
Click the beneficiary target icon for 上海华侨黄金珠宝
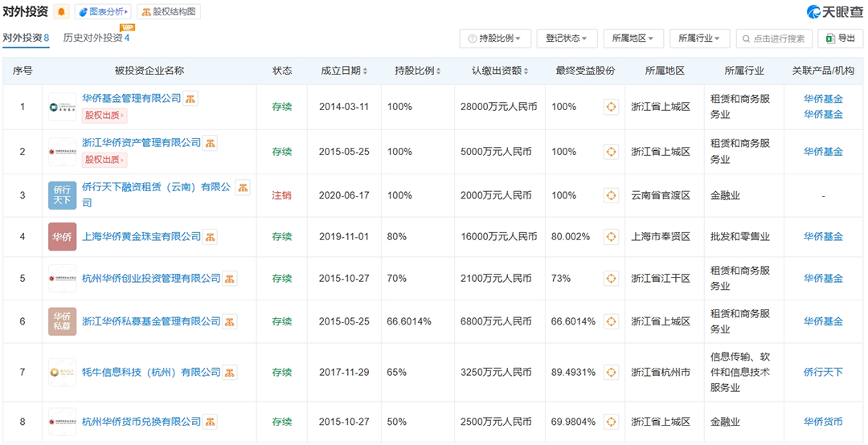[611, 237]
